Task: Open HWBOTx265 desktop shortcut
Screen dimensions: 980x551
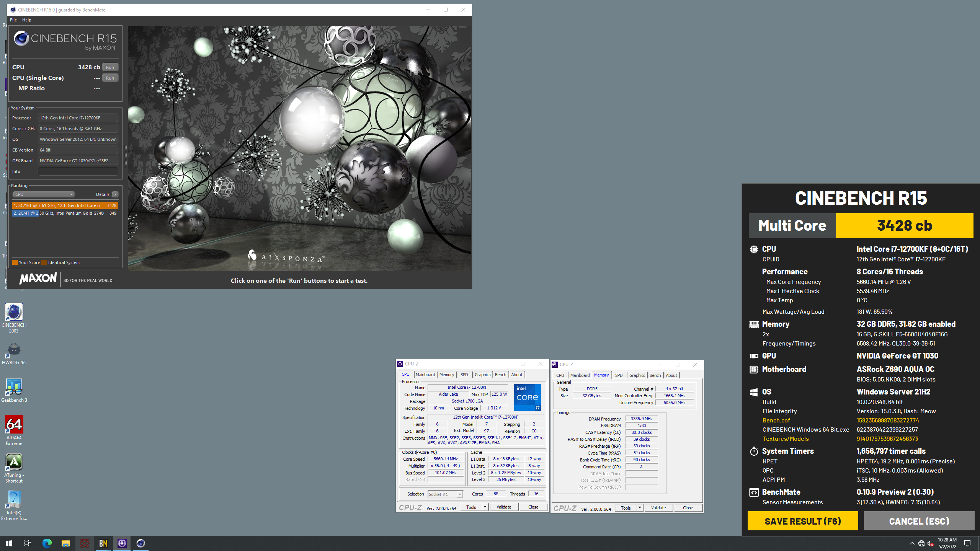Action: click(x=14, y=354)
